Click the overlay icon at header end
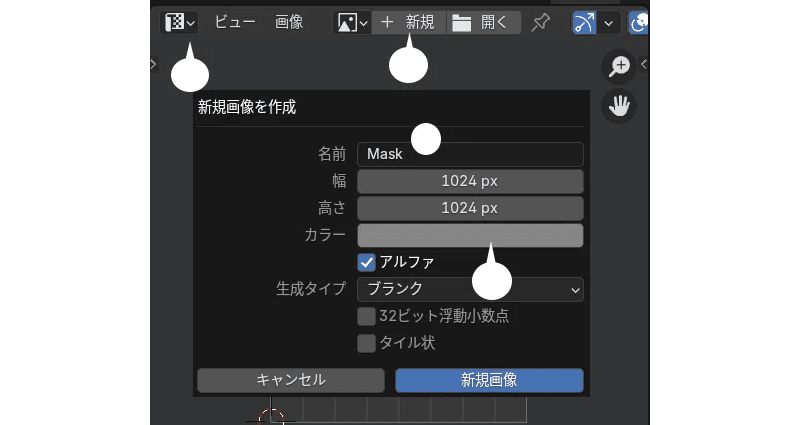Screen dimensions: 800x425 point(638,23)
